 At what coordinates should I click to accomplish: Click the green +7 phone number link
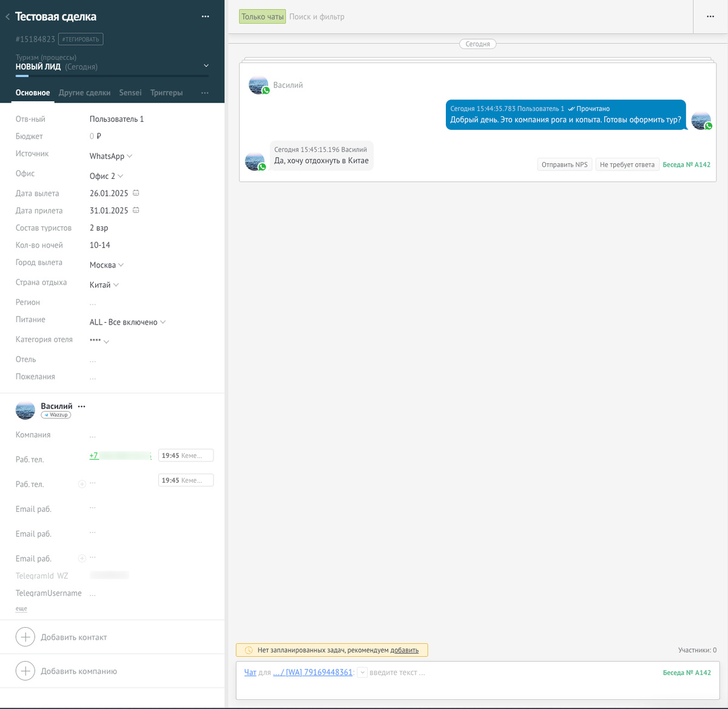[x=120, y=455]
